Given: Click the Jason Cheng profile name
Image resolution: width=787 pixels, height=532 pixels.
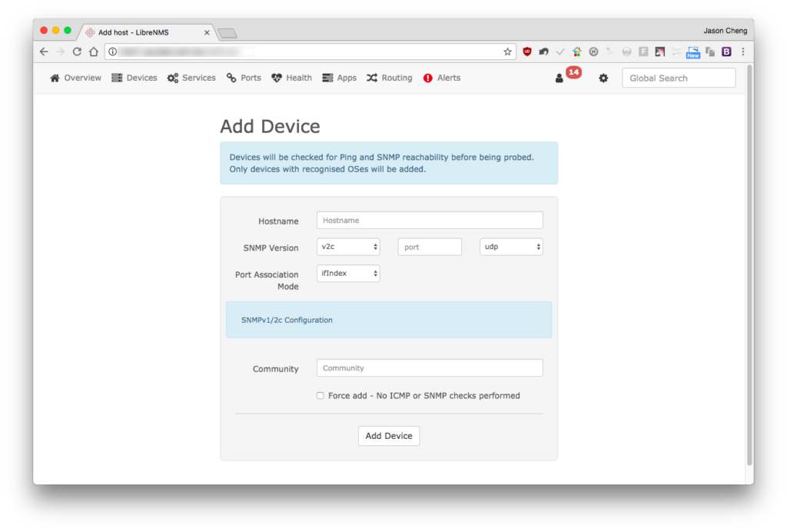Looking at the screenshot, I should [726, 31].
